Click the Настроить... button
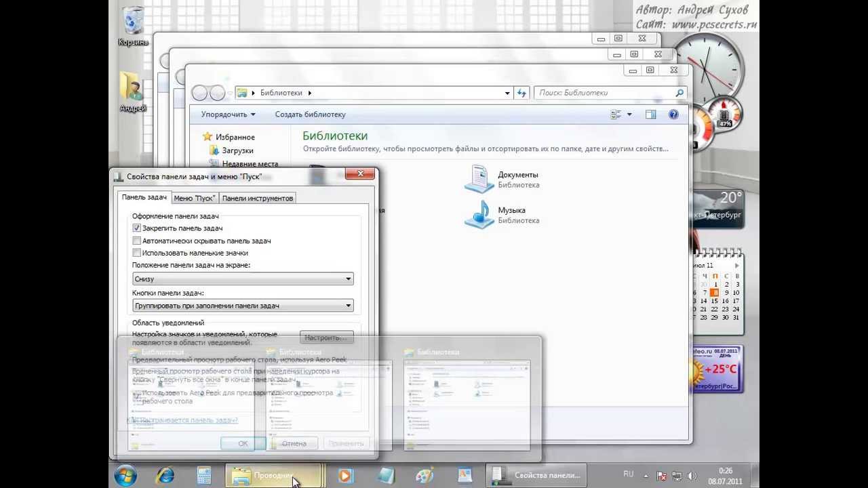 pyautogui.click(x=326, y=337)
